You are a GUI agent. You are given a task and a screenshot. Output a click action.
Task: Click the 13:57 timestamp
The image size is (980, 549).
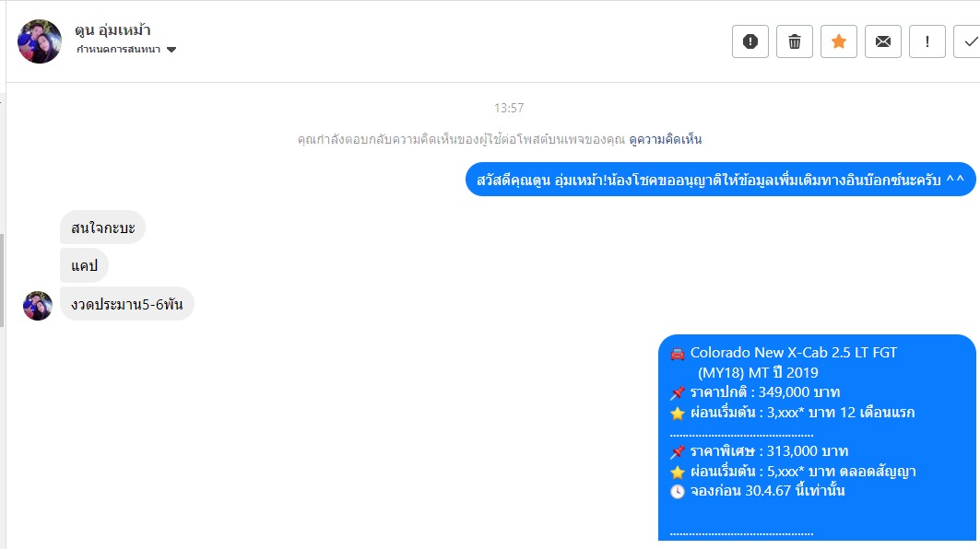pyautogui.click(x=509, y=108)
